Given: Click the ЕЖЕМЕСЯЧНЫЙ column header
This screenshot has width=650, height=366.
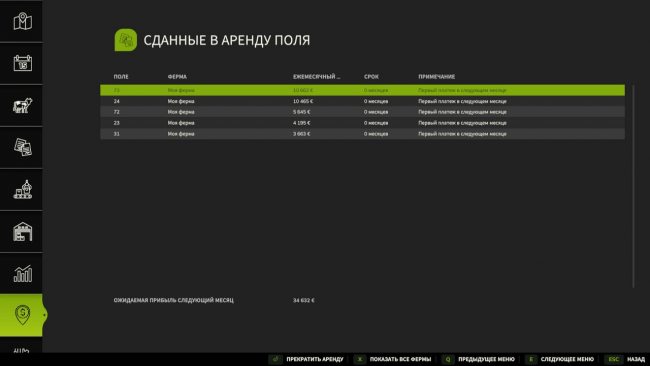Looking at the screenshot, I should 317,77.
